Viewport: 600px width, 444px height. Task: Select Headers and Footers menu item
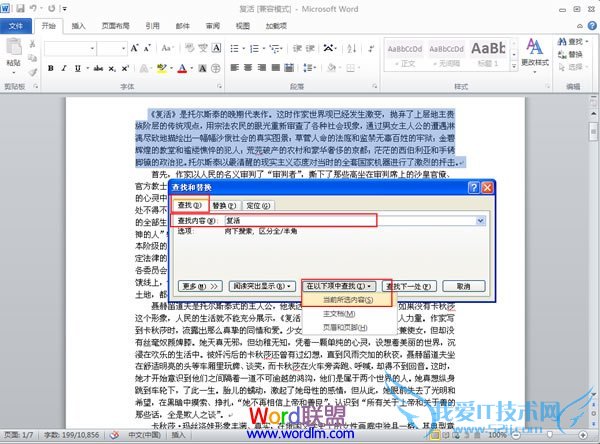pyautogui.click(x=345, y=328)
